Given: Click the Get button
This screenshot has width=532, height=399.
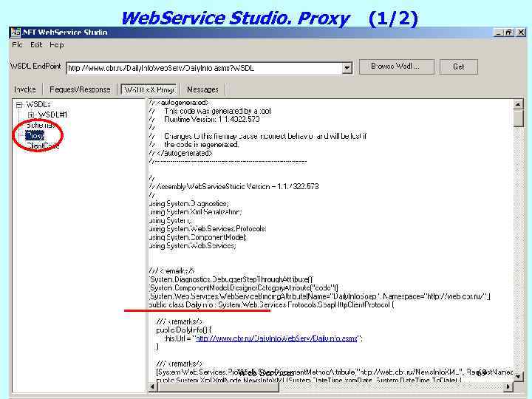Looking at the screenshot, I should 459,66.
